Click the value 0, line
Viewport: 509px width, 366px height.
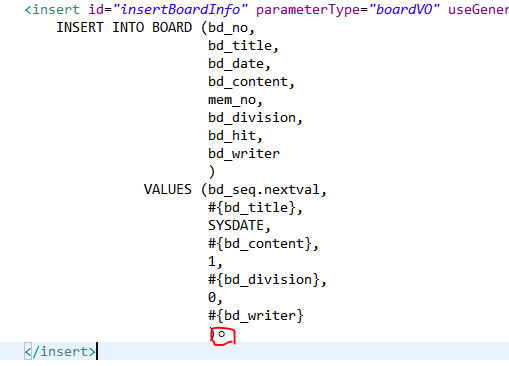[215, 297]
